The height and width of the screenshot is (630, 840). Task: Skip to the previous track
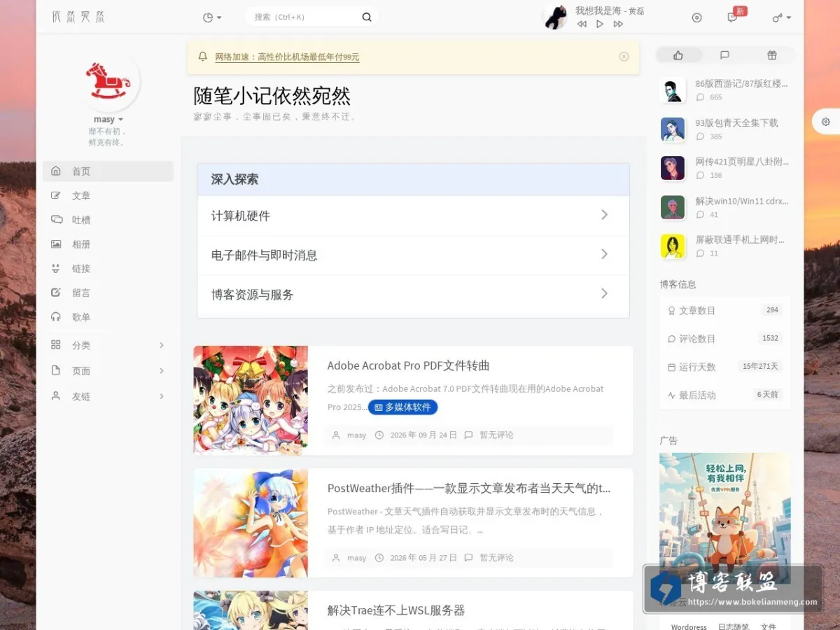pyautogui.click(x=582, y=24)
